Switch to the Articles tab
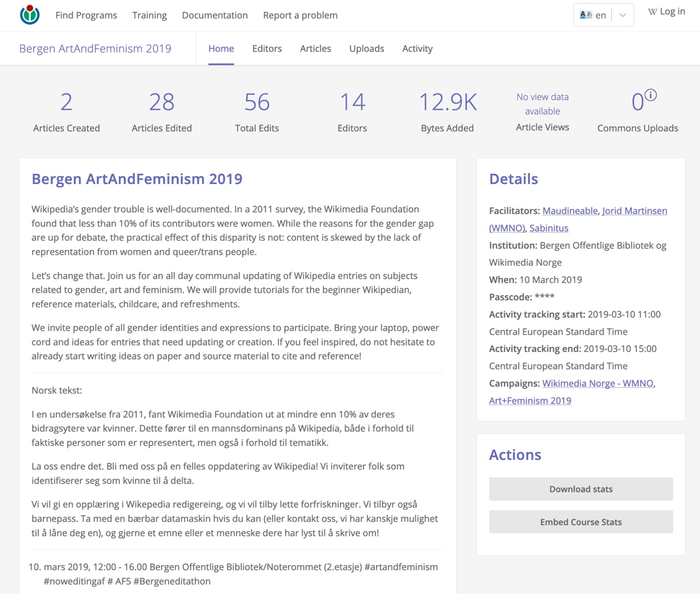Image resolution: width=700 pixels, height=594 pixels. (x=315, y=49)
